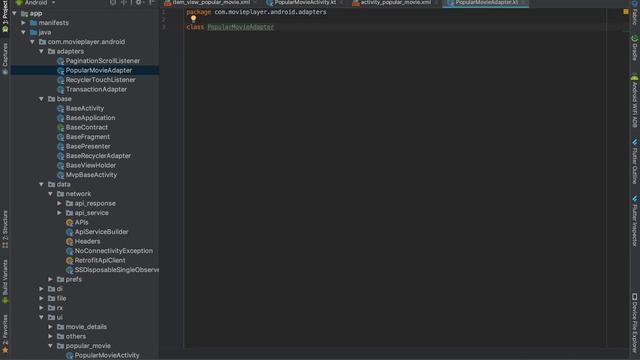Collapse the app module node
The width and height of the screenshot is (640, 360).
(15, 13)
